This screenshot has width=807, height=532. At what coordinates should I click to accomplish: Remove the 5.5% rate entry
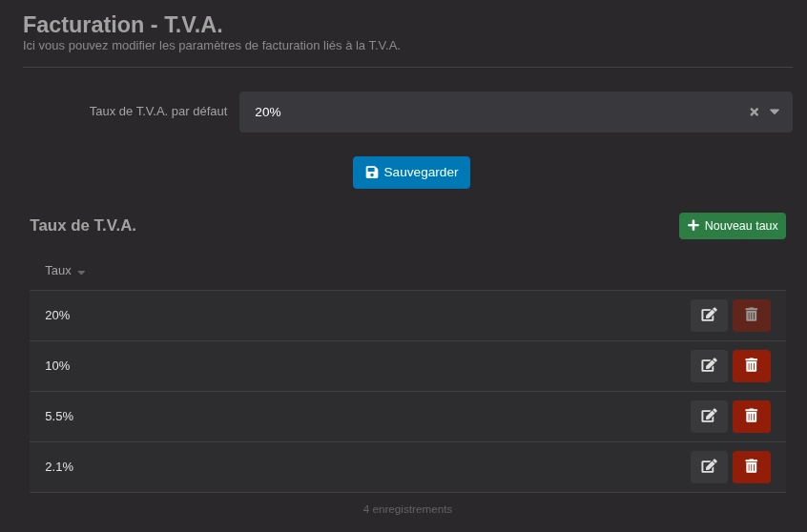click(752, 416)
